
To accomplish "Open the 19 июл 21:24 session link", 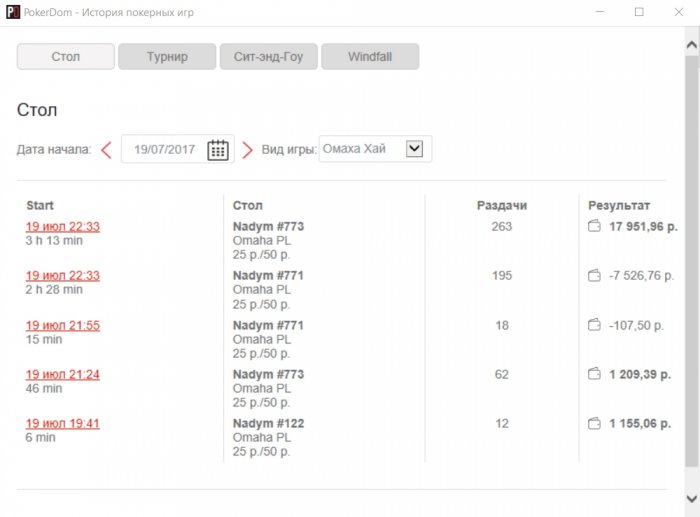I will point(63,375).
